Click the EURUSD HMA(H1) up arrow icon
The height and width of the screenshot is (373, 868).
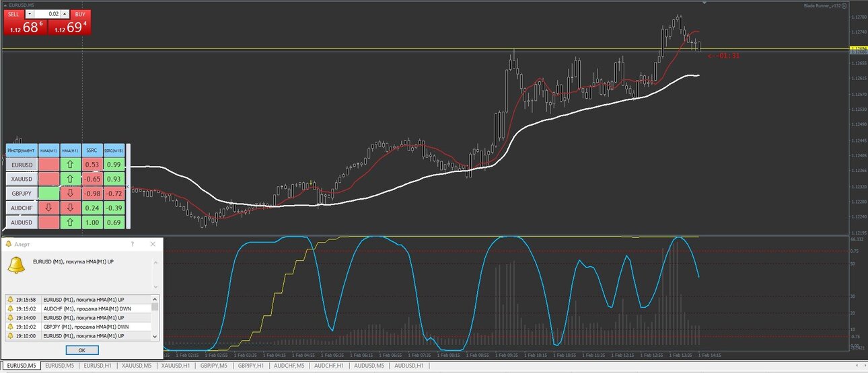[69, 165]
